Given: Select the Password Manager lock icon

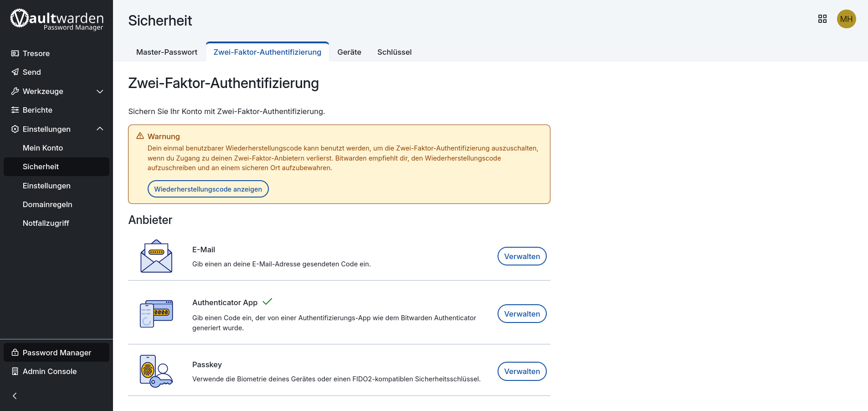Looking at the screenshot, I should (x=15, y=352).
